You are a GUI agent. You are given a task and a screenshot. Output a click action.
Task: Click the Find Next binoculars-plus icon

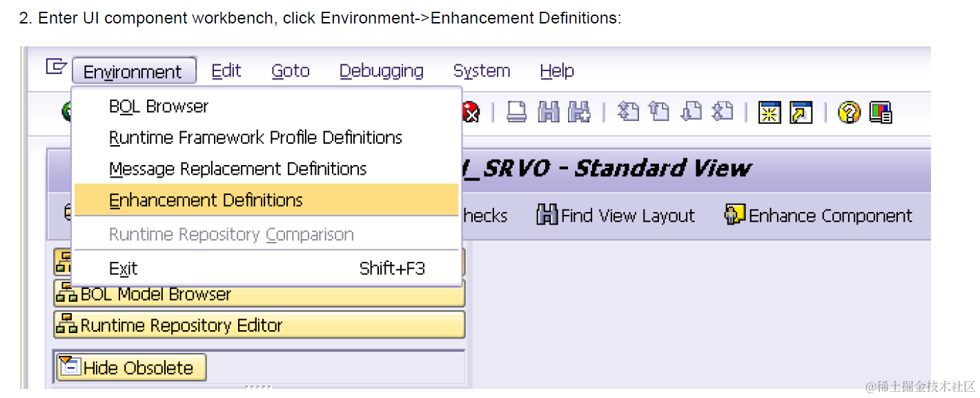click(x=579, y=112)
